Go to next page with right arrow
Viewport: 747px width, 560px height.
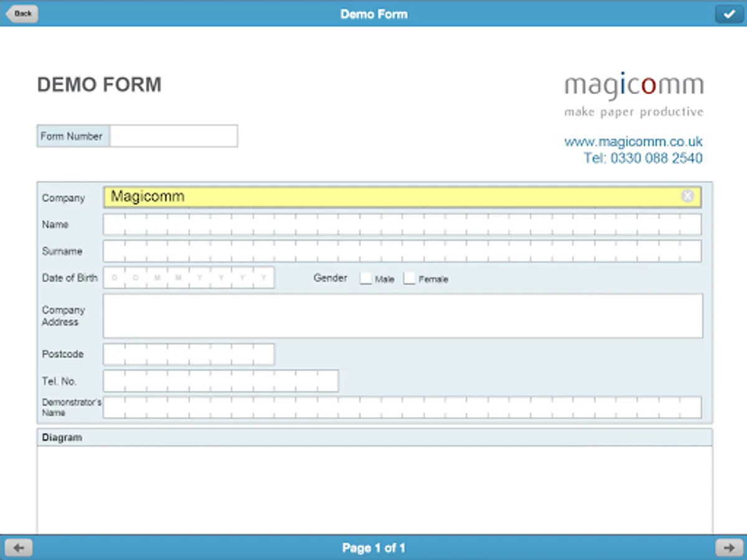pyautogui.click(x=728, y=548)
